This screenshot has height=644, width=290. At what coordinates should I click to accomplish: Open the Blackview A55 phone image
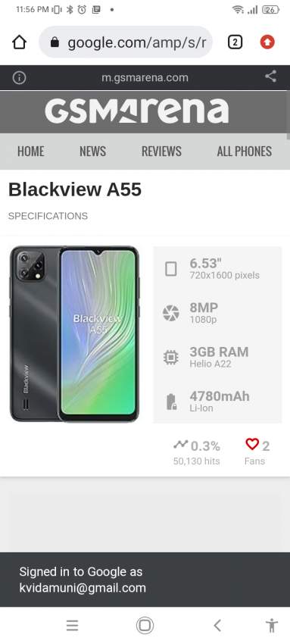tap(75, 334)
